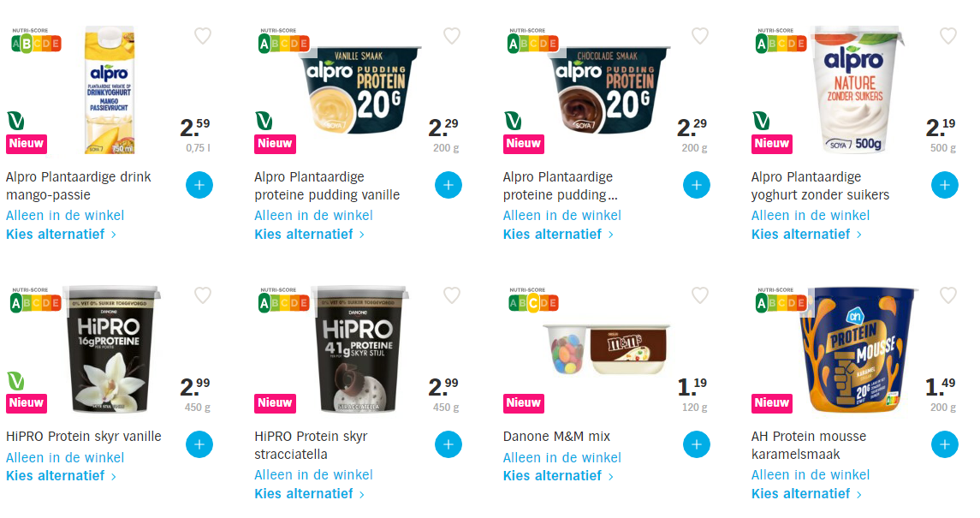Open Kies alternatief for HiPRO skyr stracciatella
This screenshot has width=980, height=518.
click(309, 494)
